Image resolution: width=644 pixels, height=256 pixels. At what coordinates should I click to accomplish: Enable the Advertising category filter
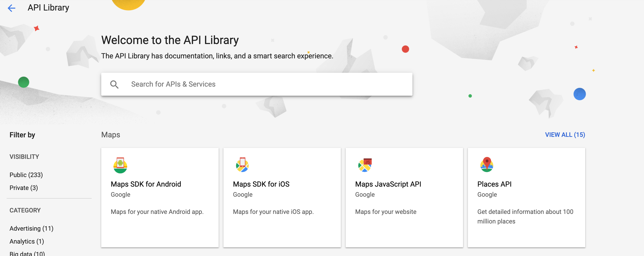pyautogui.click(x=31, y=228)
